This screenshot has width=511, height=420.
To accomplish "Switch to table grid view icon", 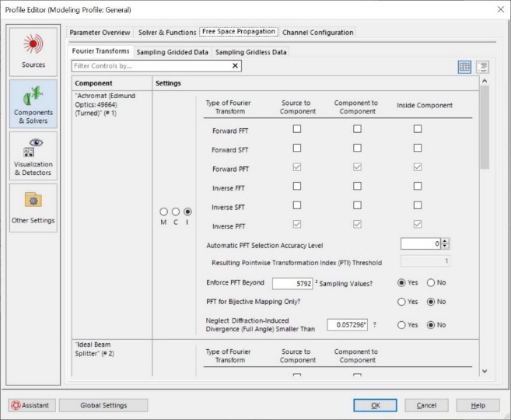I will [x=464, y=67].
